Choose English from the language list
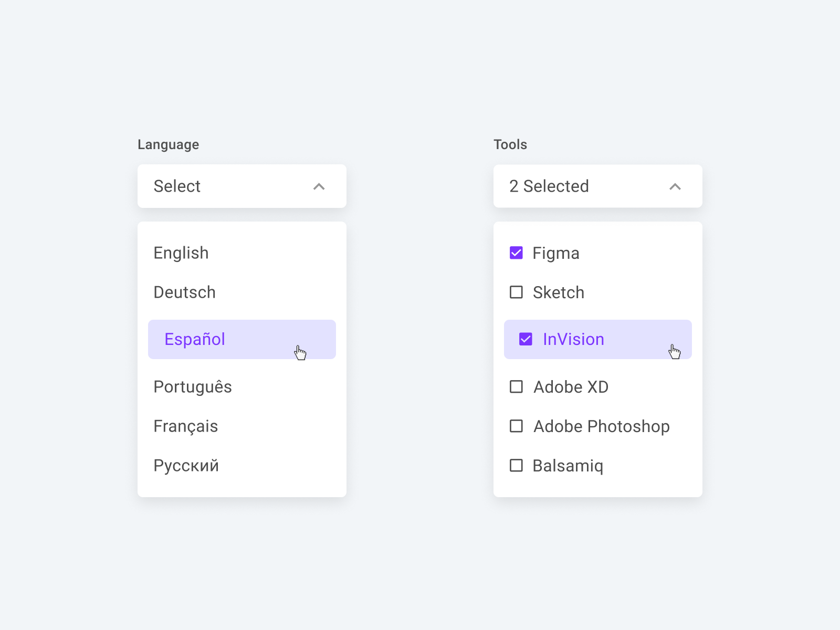This screenshot has width=840, height=630. [181, 253]
